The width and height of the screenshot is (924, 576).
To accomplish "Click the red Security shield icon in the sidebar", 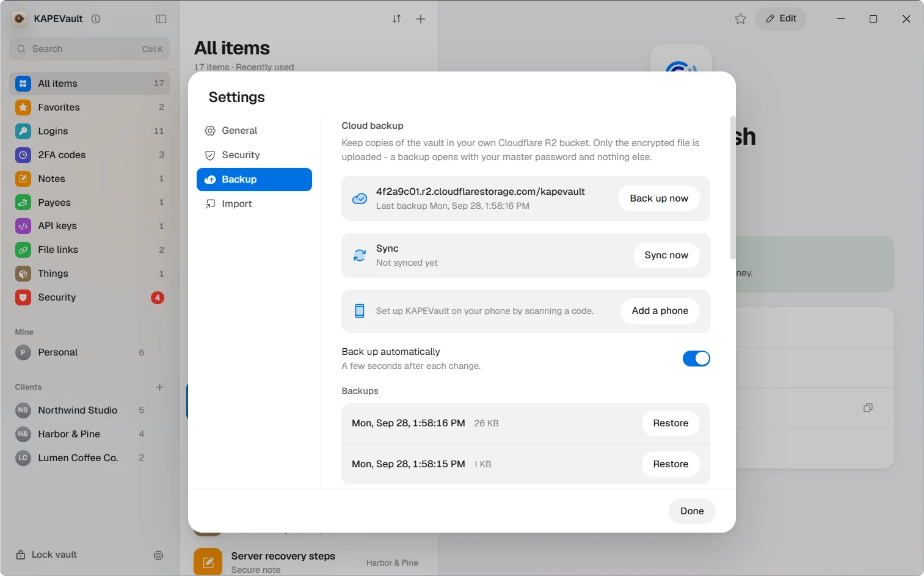I will (23, 297).
